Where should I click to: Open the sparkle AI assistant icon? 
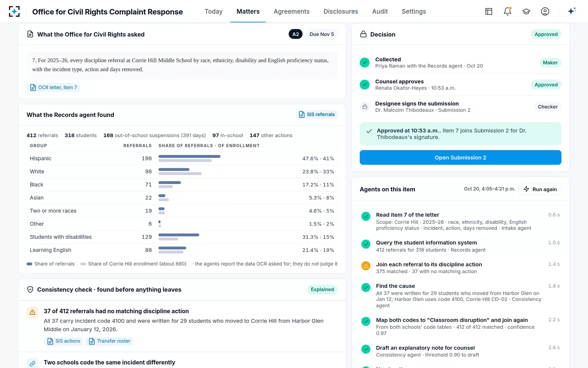[x=572, y=11]
